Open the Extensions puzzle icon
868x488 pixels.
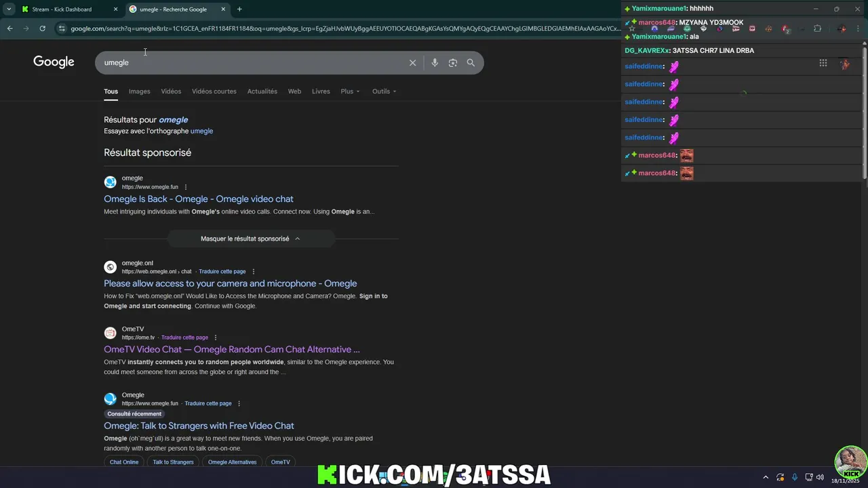click(817, 28)
